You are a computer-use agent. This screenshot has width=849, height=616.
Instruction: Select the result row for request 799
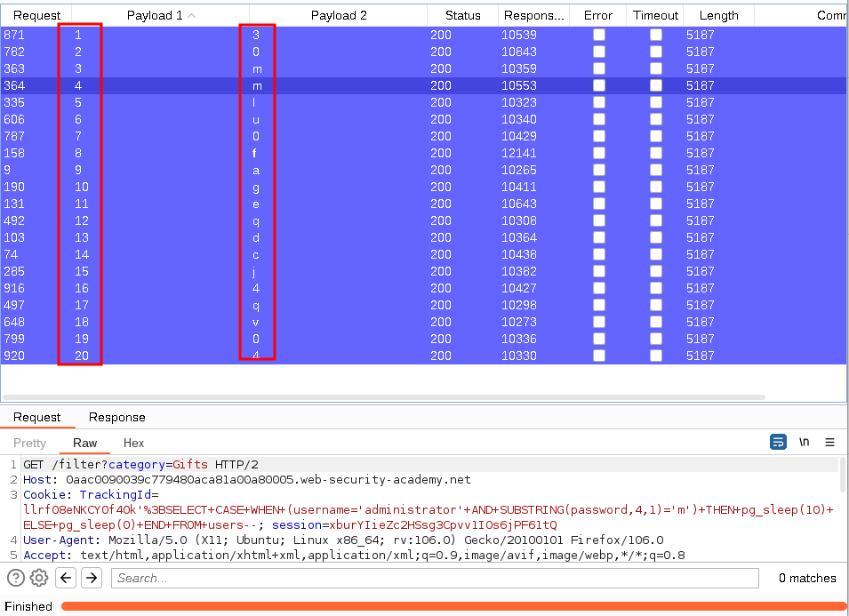[x=423, y=339]
